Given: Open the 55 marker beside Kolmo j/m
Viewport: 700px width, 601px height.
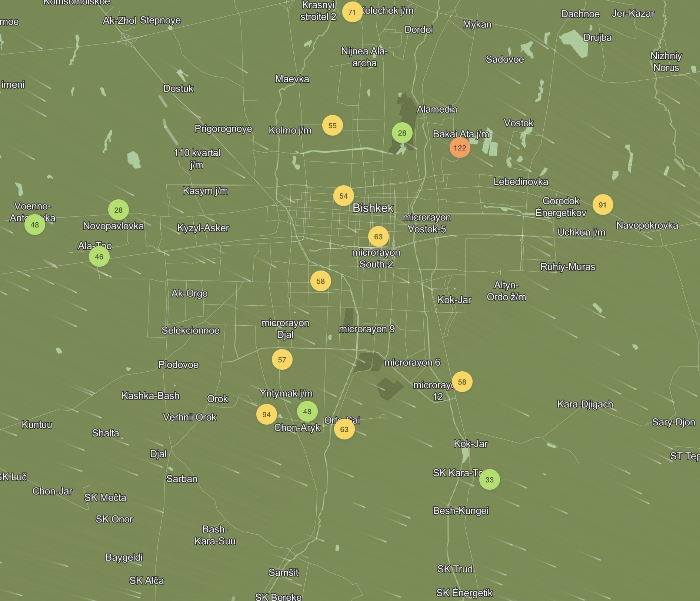Looking at the screenshot, I should click(x=332, y=126).
